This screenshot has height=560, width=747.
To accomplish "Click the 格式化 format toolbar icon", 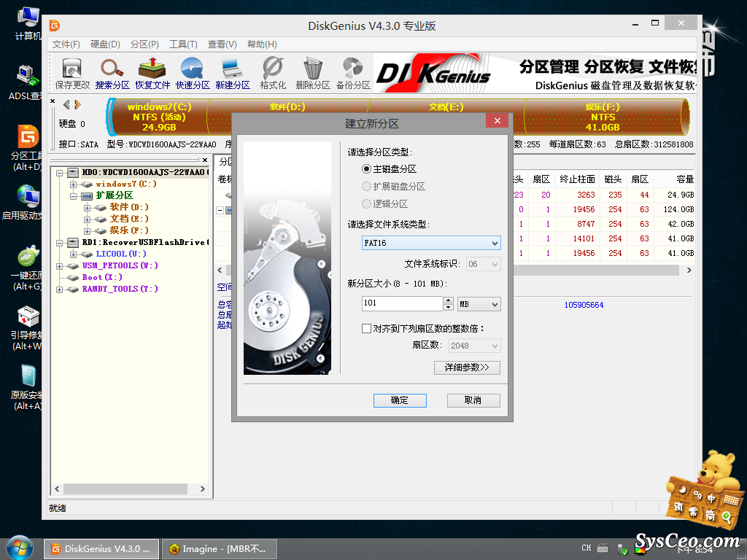I will point(273,74).
